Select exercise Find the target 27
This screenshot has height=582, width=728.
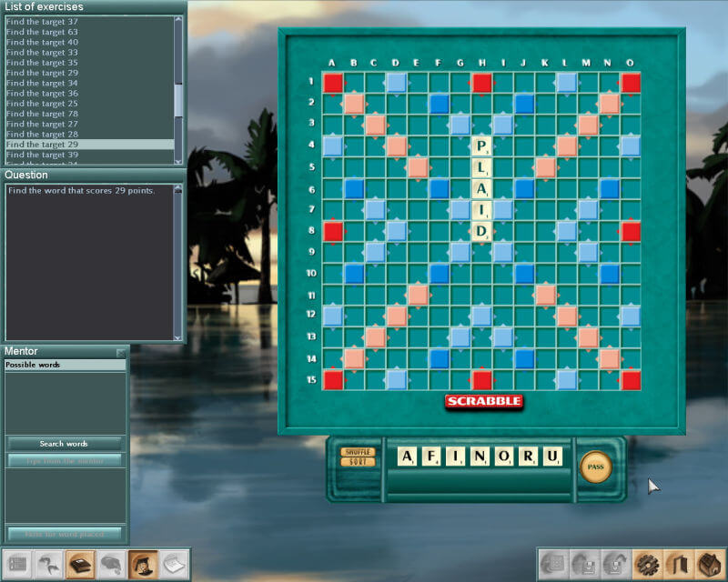point(89,124)
